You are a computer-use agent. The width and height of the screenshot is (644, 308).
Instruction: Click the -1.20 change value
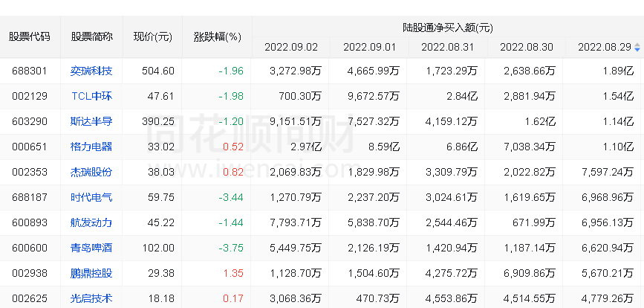(231, 121)
